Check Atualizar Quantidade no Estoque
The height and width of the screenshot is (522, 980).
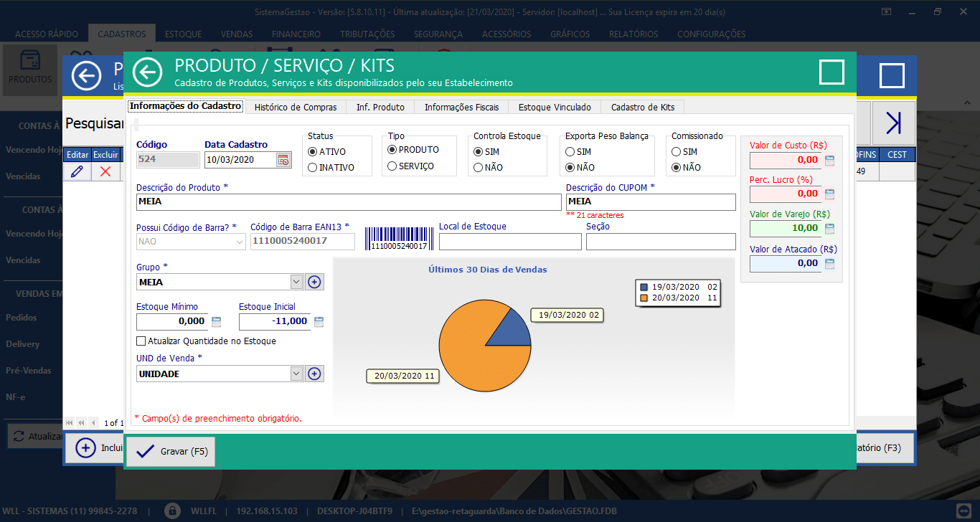141,341
